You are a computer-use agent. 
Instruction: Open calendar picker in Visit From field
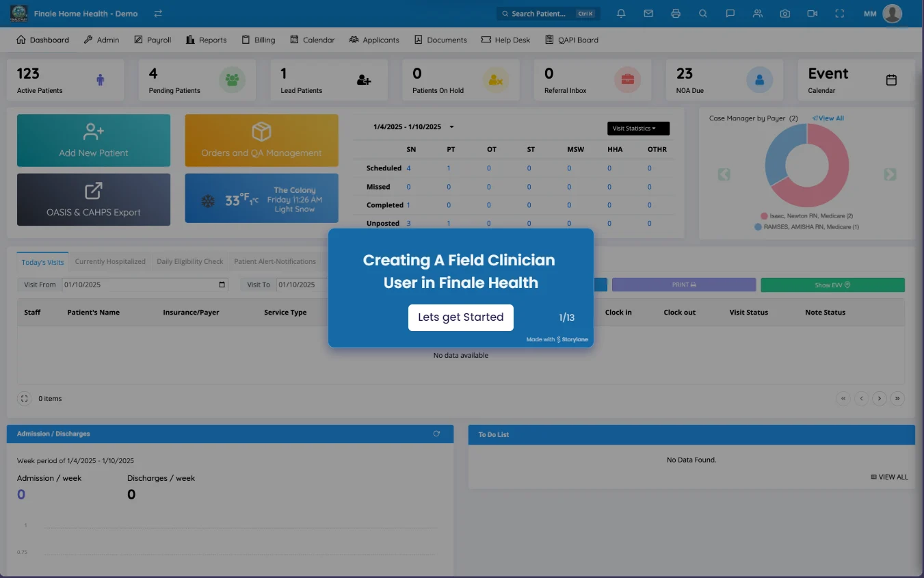[x=222, y=285]
